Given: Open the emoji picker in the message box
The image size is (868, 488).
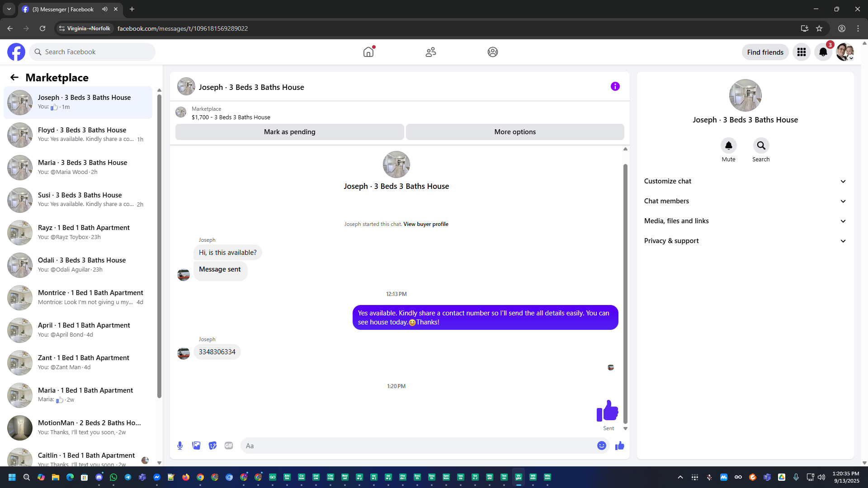Looking at the screenshot, I should tap(601, 446).
